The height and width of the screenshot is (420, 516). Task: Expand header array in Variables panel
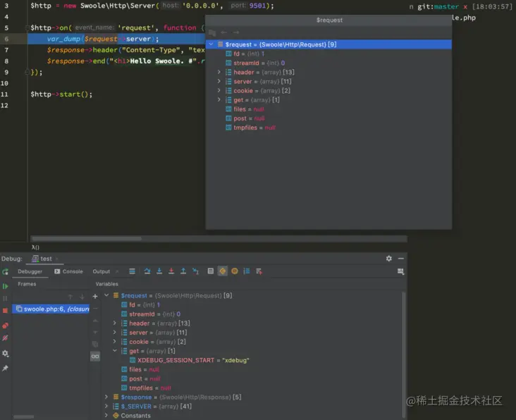coord(114,323)
